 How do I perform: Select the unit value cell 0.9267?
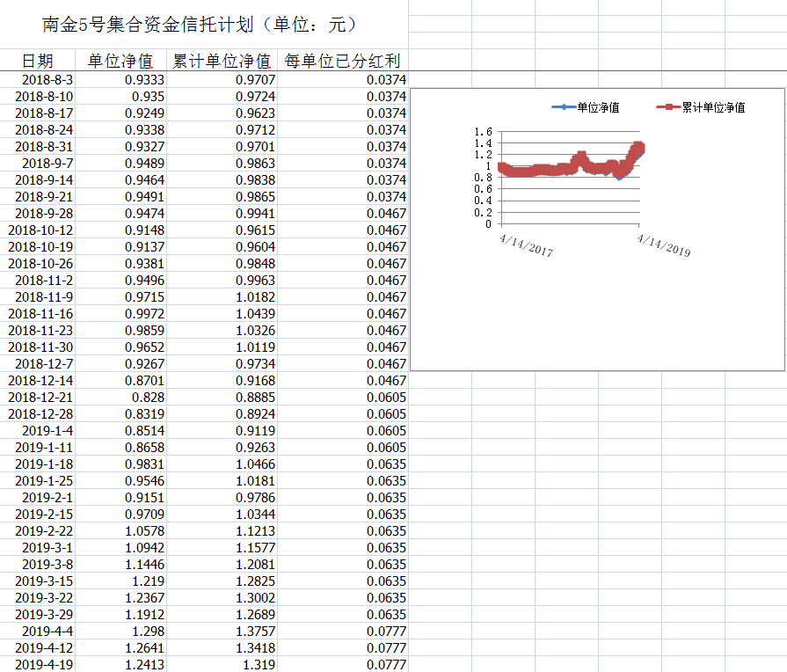(120, 363)
